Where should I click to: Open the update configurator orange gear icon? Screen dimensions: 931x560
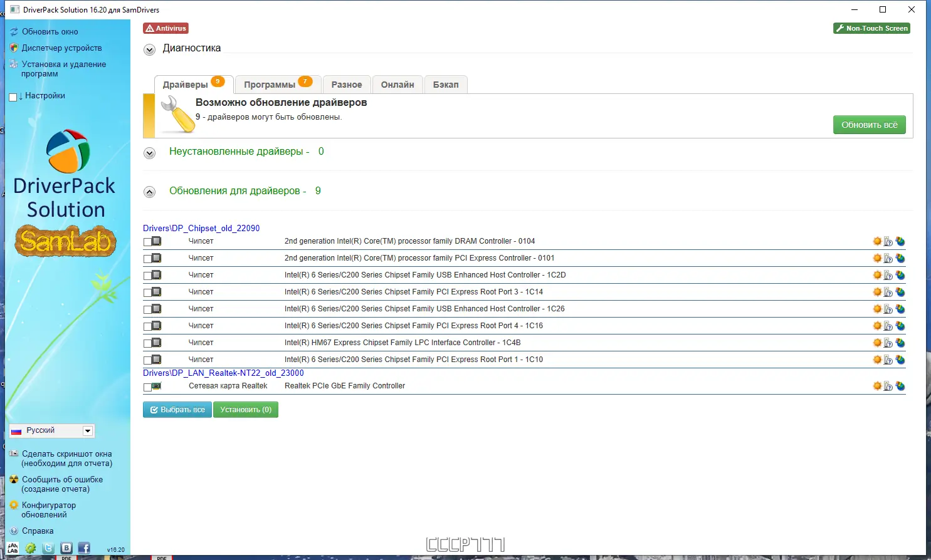tap(14, 505)
